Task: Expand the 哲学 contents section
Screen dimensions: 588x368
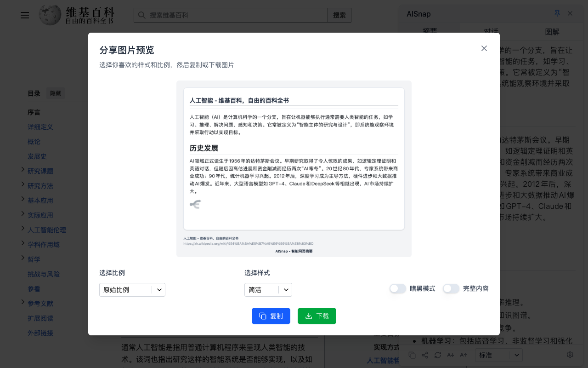Action: [x=23, y=259]
